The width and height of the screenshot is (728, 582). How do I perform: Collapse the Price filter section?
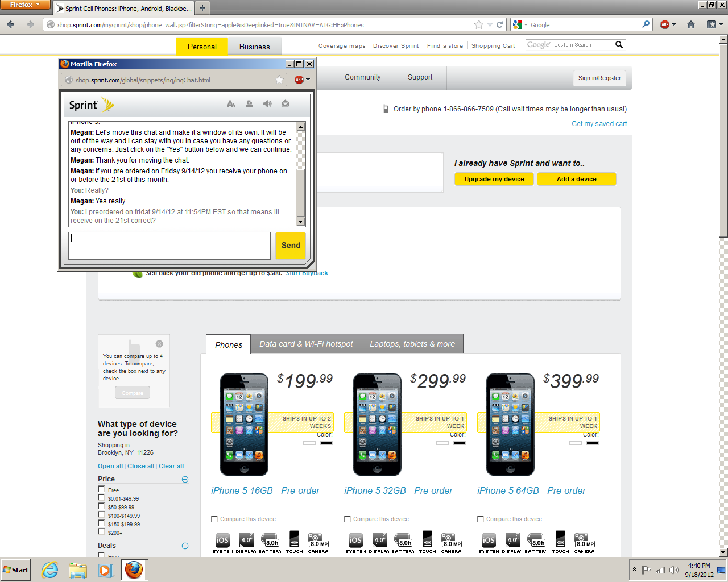[x=185, y=479]
